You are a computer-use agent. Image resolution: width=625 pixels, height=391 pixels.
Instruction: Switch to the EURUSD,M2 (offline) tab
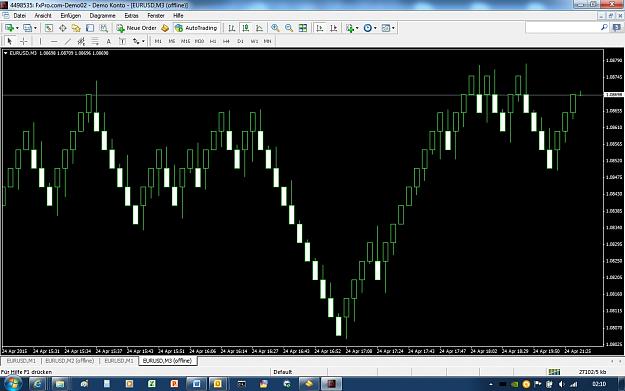tap(69, 361)
